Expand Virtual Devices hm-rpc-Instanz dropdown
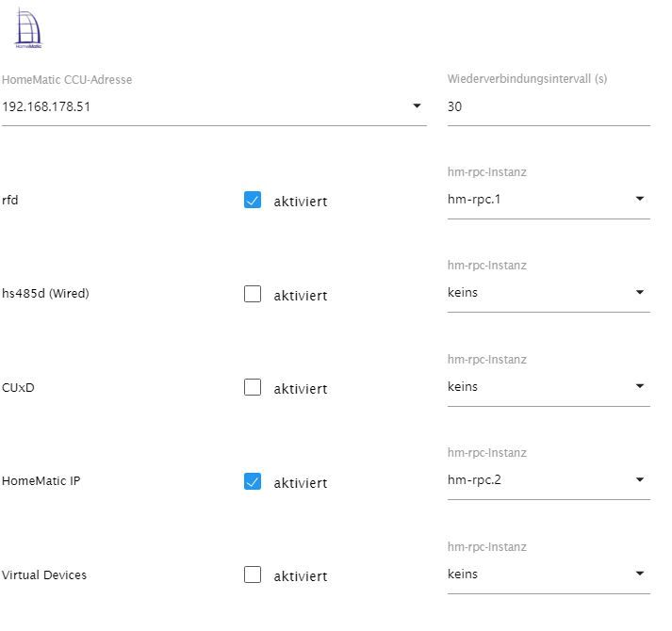672x631 pixels. tap(639, 574)
